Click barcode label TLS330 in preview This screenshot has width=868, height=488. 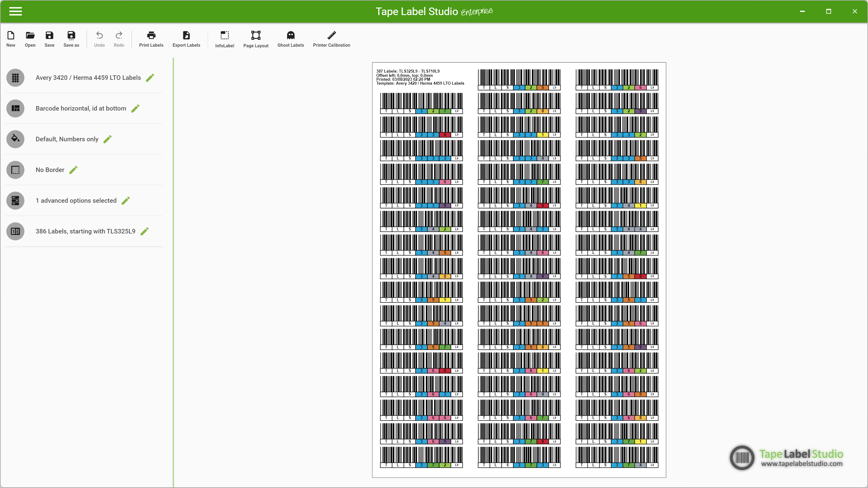click(x=421, y=127)
